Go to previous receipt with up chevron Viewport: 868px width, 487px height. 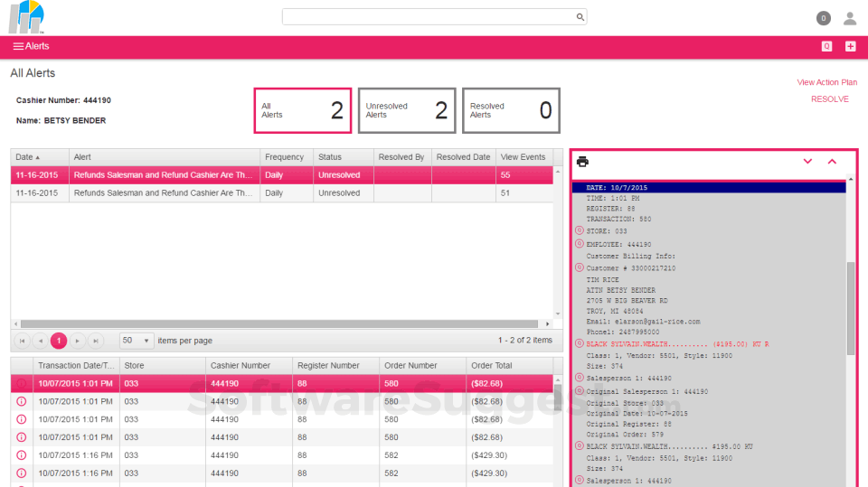[832, 162]
